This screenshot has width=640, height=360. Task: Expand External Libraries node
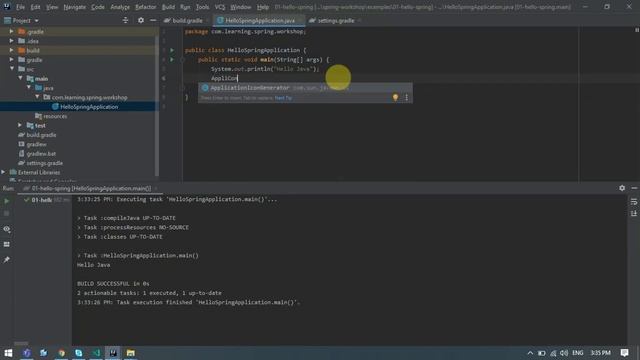pos(3,172)
